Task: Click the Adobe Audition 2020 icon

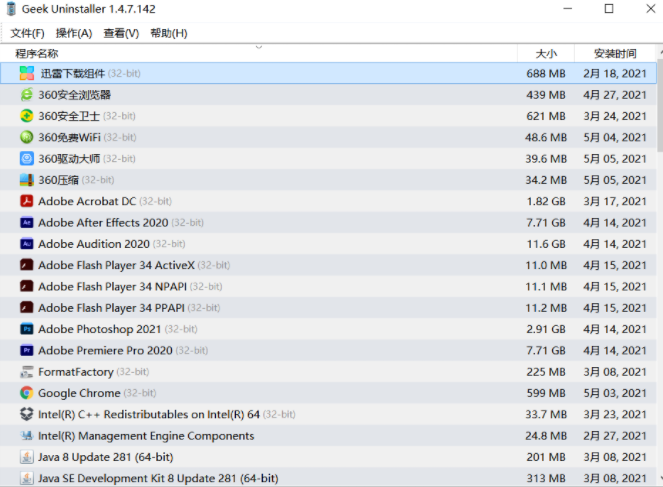Action: 27,244
